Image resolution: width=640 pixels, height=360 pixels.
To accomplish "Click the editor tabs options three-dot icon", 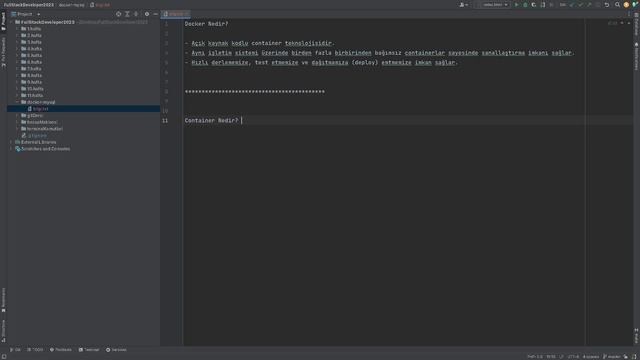I will 629,14.
